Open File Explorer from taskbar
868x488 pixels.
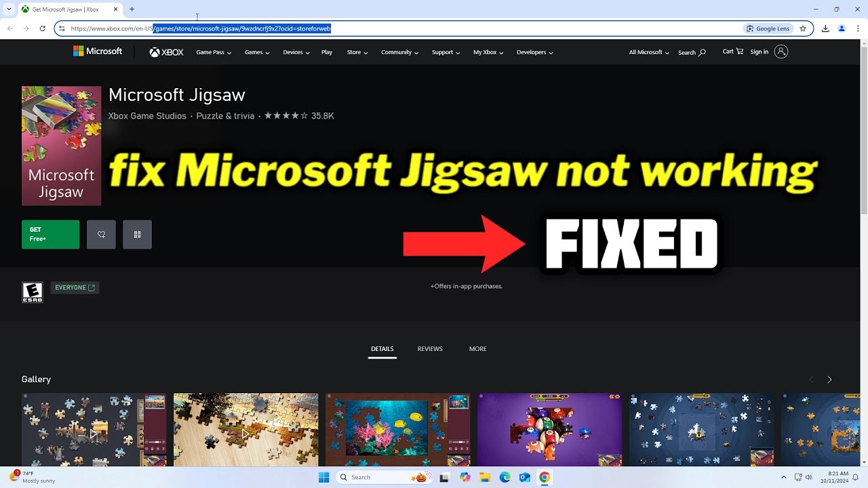click(x=485, y=477)
